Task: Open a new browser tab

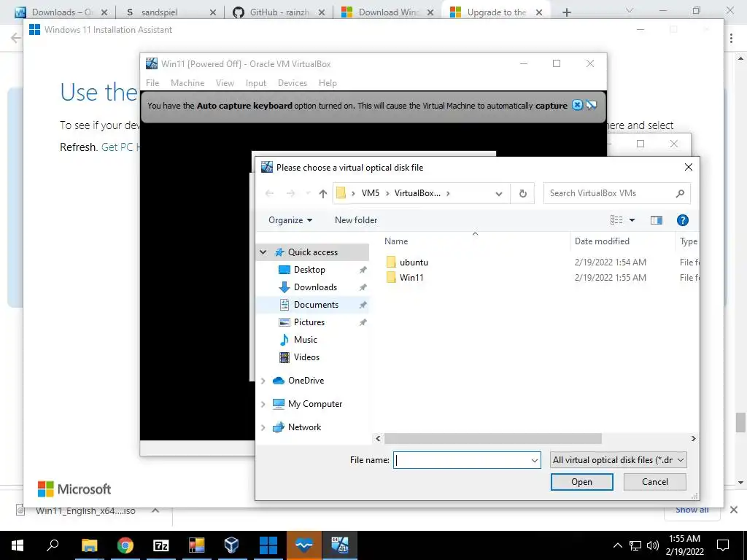Action: (566, 12)
